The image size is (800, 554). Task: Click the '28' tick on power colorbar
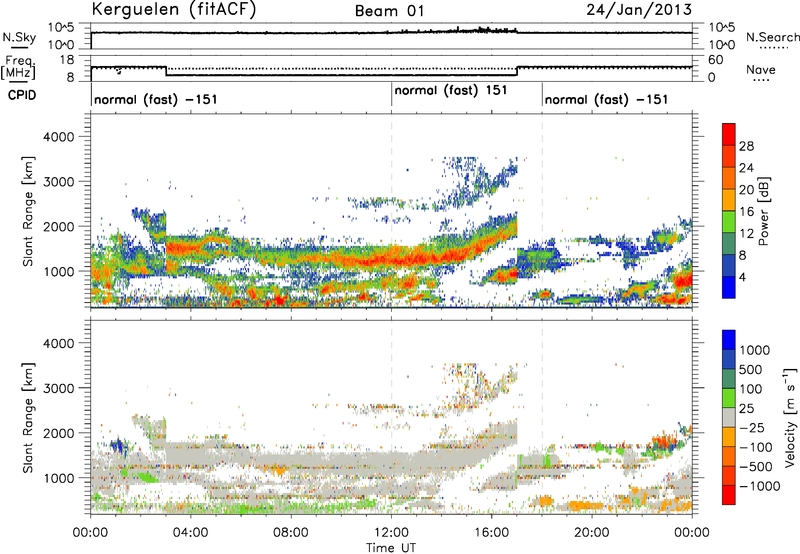pos(746,146)
